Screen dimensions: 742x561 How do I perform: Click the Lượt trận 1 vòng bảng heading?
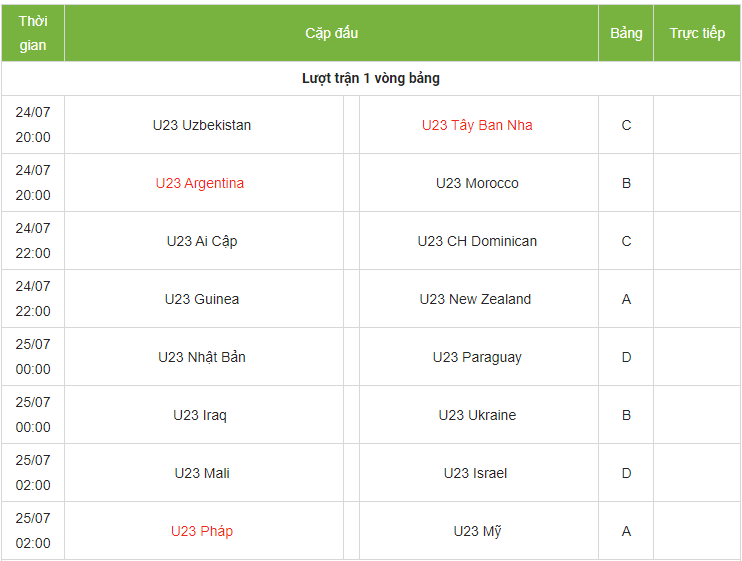pos(371,78)
